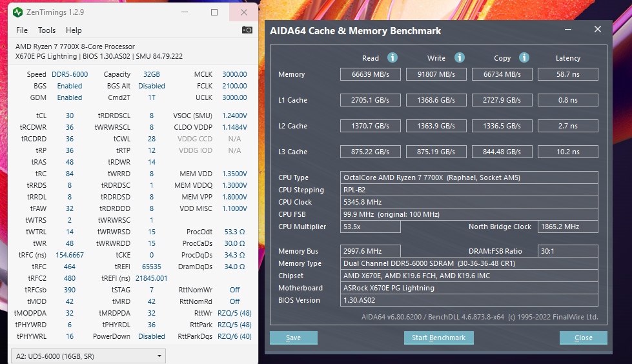632x364 pixels.
Task: Click the DRAM:FSB Ratio field 30:1
Action: [x=568, y=251]
